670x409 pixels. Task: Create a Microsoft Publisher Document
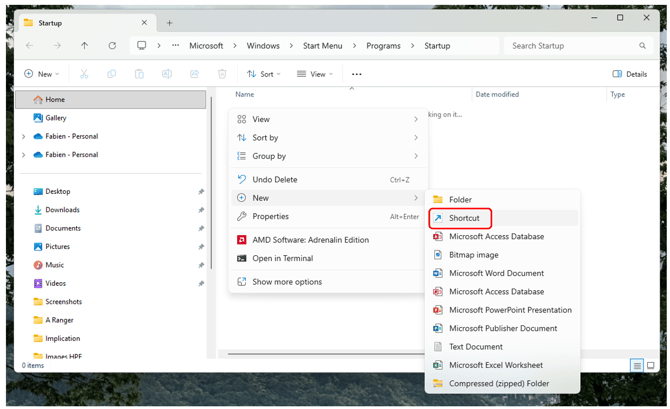(502, 328)
